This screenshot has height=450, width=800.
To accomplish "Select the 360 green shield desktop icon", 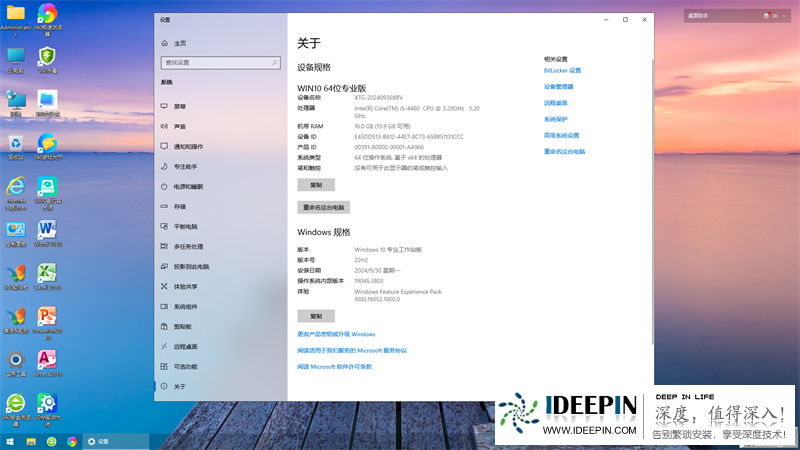I will click(47, 60).
